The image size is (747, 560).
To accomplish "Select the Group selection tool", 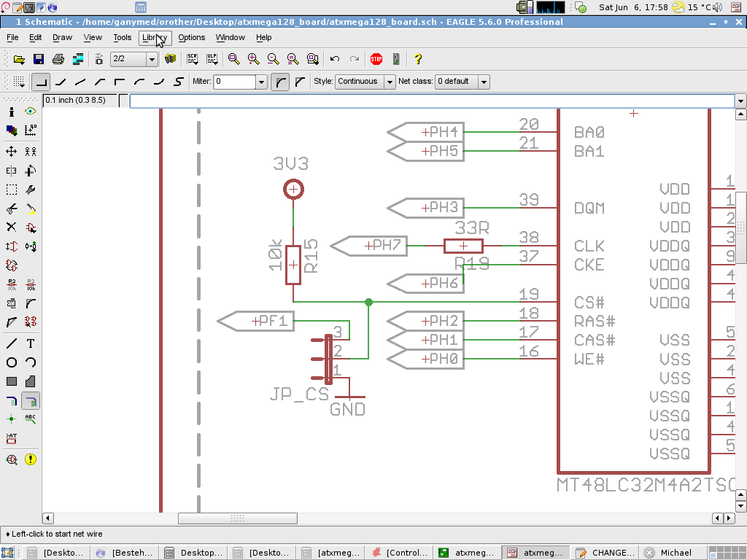I will point(12,190).
